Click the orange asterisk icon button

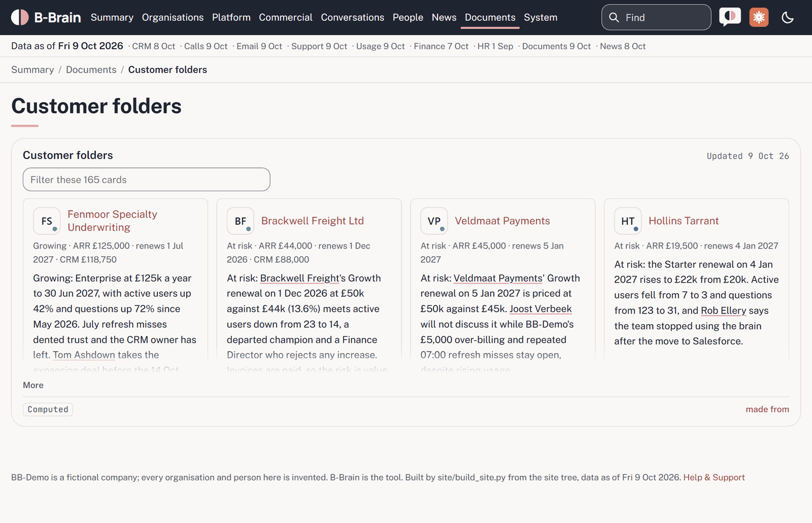pyautogui.click(x=759, y=17)
